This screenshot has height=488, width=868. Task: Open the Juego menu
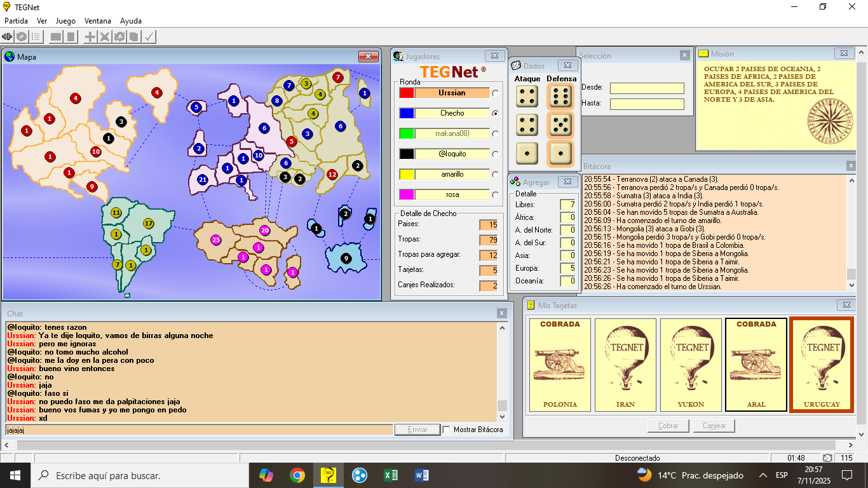[x=65, y=21]
